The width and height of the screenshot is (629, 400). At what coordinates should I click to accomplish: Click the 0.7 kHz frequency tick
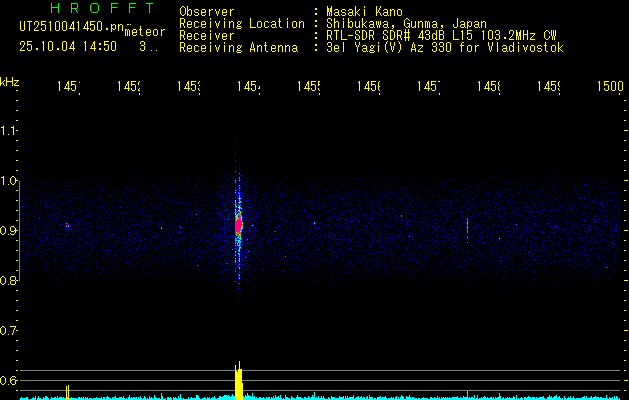9,330
